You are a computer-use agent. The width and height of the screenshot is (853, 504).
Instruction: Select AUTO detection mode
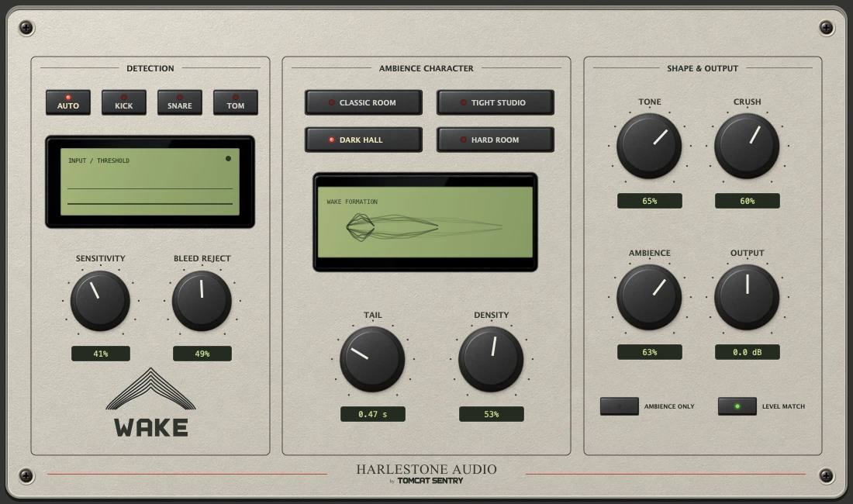[68, 102]
